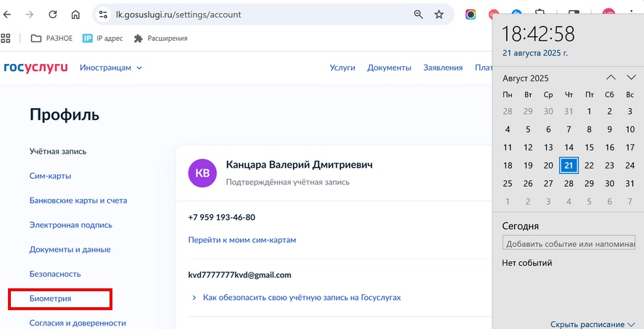Select Биометрия in the profile sidebar
The image size is (644, 329).
pyautogui.click(x=50, y=298)
